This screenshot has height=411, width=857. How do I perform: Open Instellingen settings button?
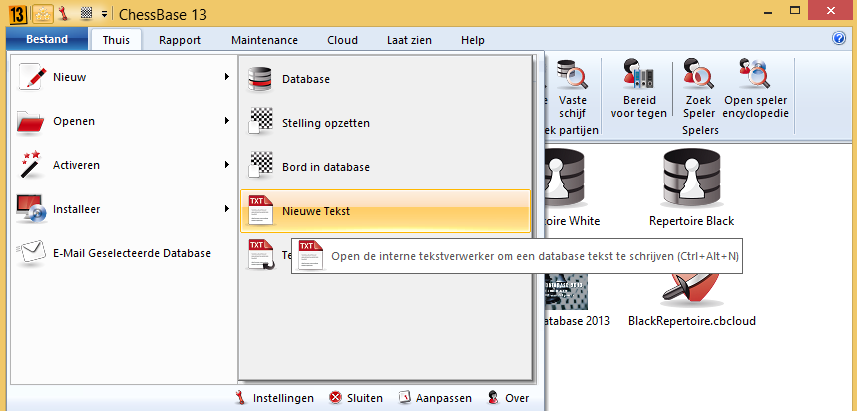274,398
